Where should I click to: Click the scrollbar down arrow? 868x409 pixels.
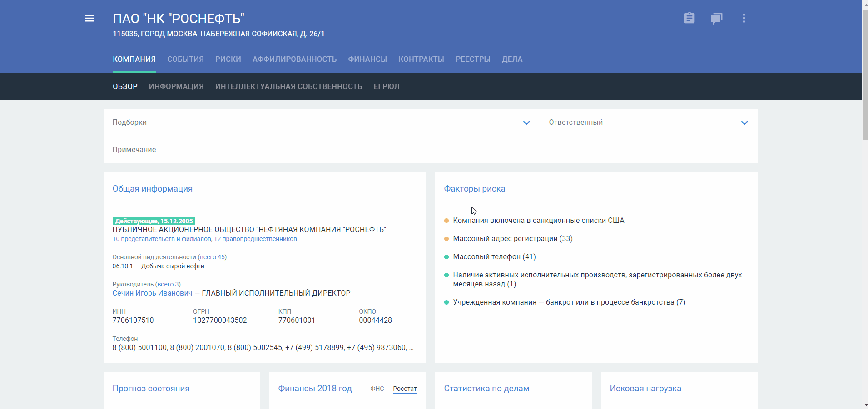(865, 405)
